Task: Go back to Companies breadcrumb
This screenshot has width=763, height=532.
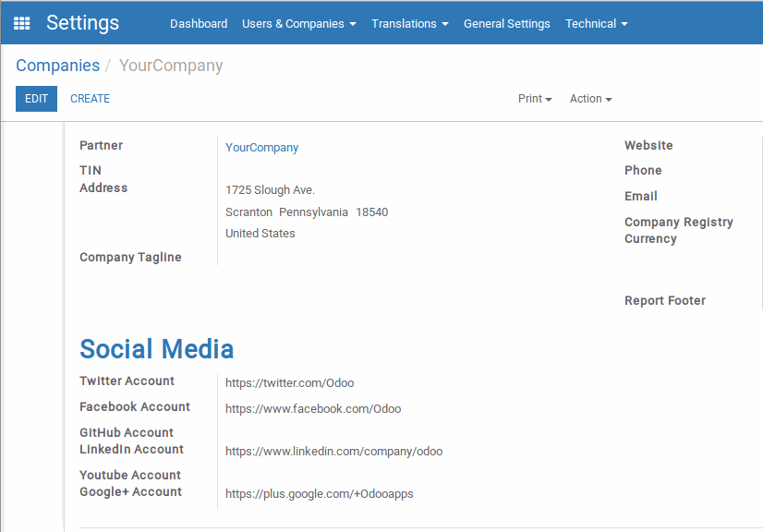Action: tap(58, 66)
